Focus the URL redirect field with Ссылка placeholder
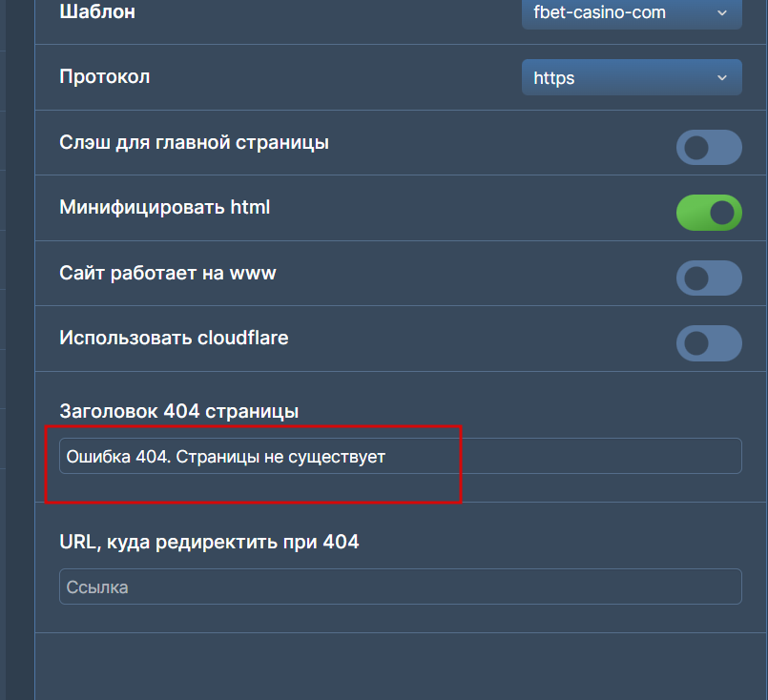The height and width of the screenshot is (700, 768). [400, 587]
